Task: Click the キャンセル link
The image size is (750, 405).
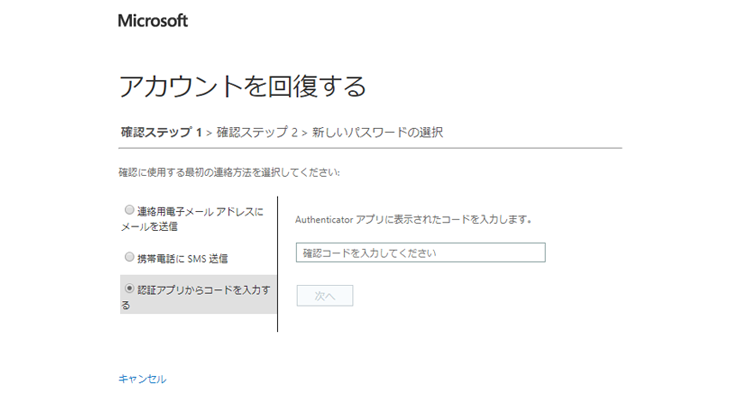Action: 142,379
